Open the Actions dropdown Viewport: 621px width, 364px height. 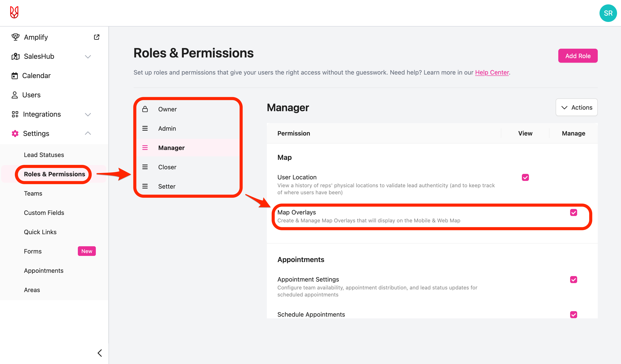point(576,107)
